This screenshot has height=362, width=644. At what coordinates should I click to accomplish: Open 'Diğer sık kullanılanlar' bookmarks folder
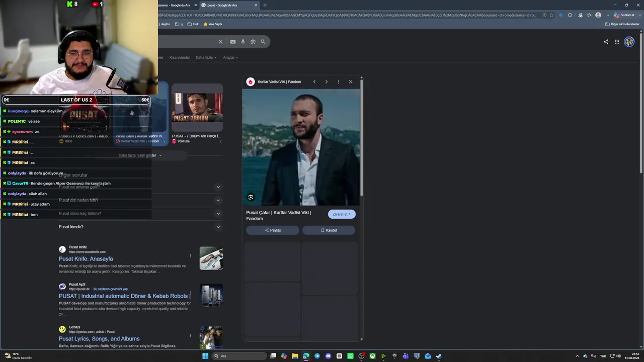622,24
